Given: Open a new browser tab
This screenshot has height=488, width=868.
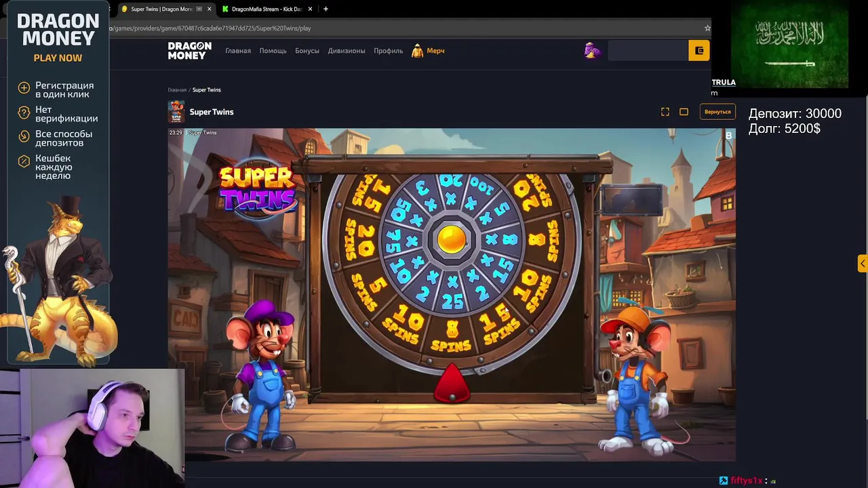Looking at the screenshot, I should [325, 9].
